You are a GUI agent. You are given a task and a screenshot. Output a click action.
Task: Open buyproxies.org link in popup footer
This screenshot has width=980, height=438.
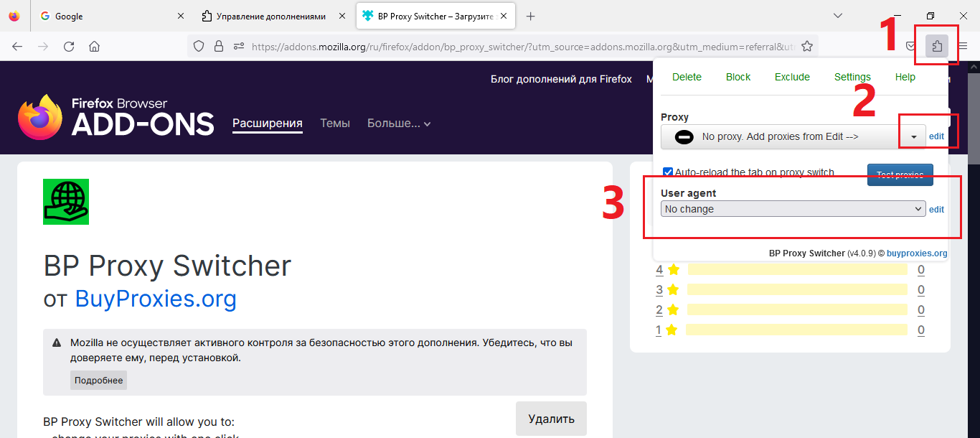pyautogui.click(x=917, y=253)
